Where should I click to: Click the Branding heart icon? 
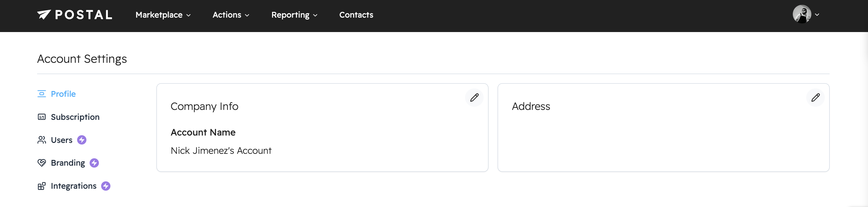pyautogui.click(x=41, y=163)
